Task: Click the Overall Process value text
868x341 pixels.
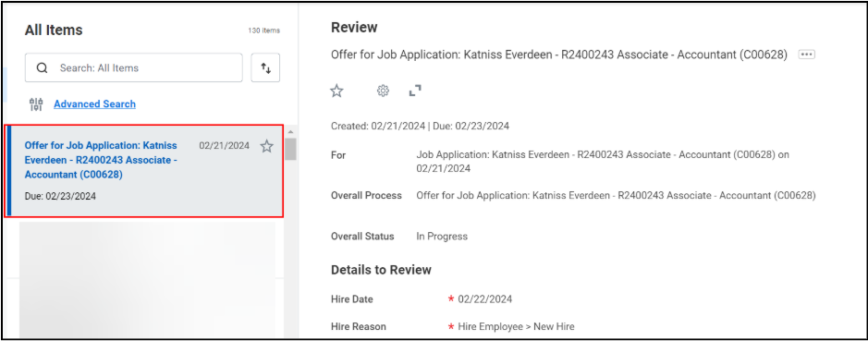Action: [x=617, y=195]
